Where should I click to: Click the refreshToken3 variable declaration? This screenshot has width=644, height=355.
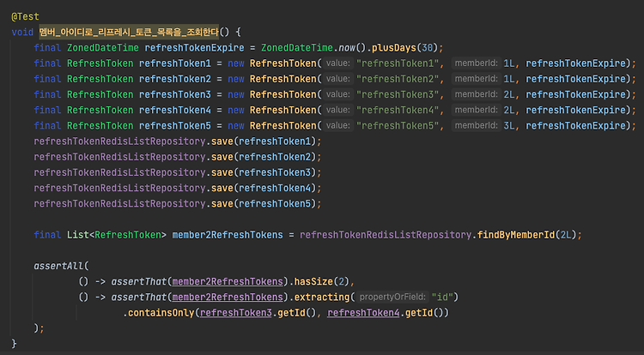tap(175, 94)
